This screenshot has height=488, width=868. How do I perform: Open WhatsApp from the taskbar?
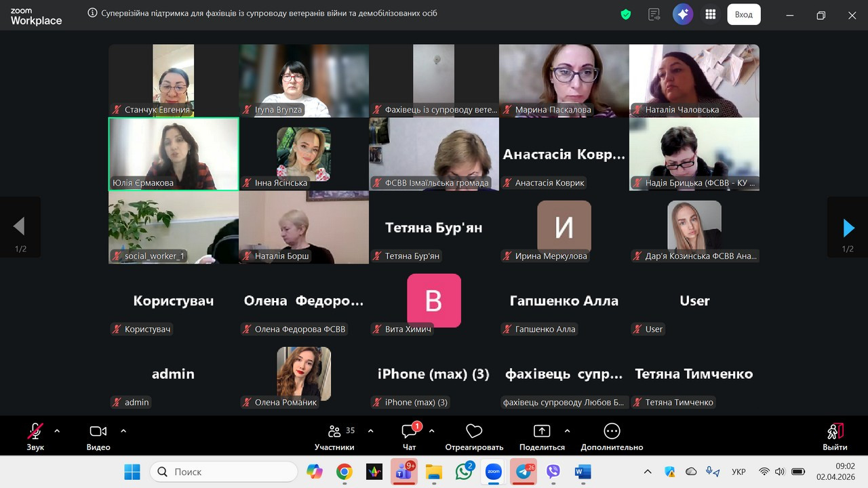[x=464, y=472]
